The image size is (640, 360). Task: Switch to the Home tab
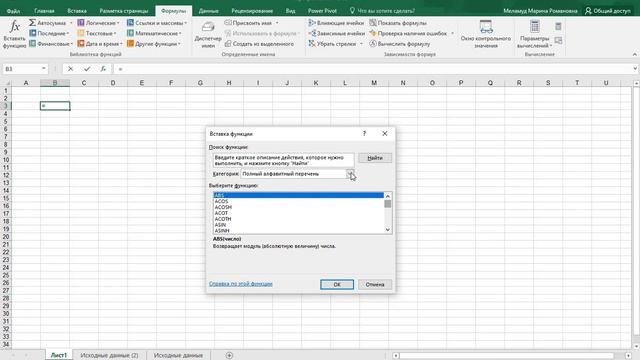click(44, 11)
